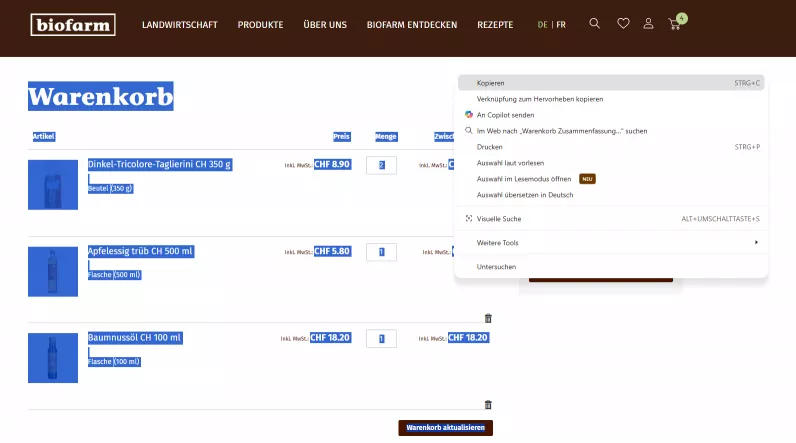Click Flasche (500 ml) variant text
The width and height of the screenshot is (796, 443).
114,275
